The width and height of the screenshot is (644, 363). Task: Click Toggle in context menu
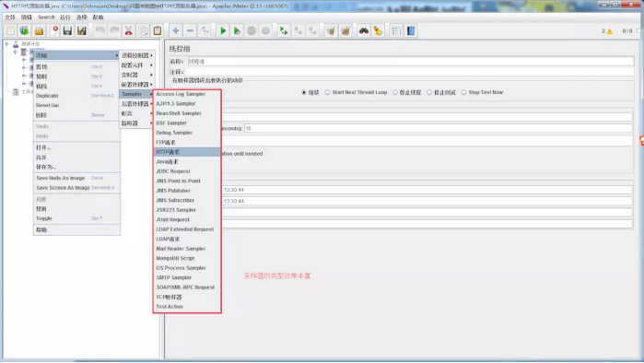point(76,218)
